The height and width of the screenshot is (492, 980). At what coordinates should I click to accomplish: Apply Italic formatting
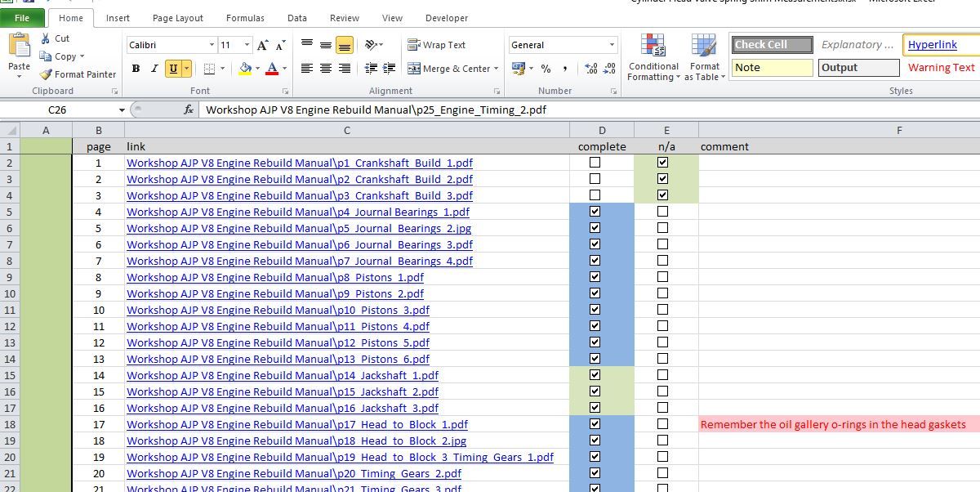[154, 69]
